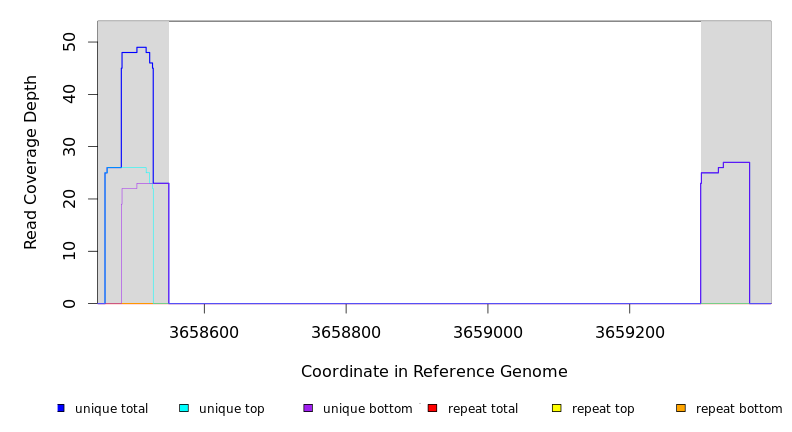Click the 'Coordinate in Reference Genome' axis title
The width and height of the screenshot is (792, 432).
pos(434,372)
